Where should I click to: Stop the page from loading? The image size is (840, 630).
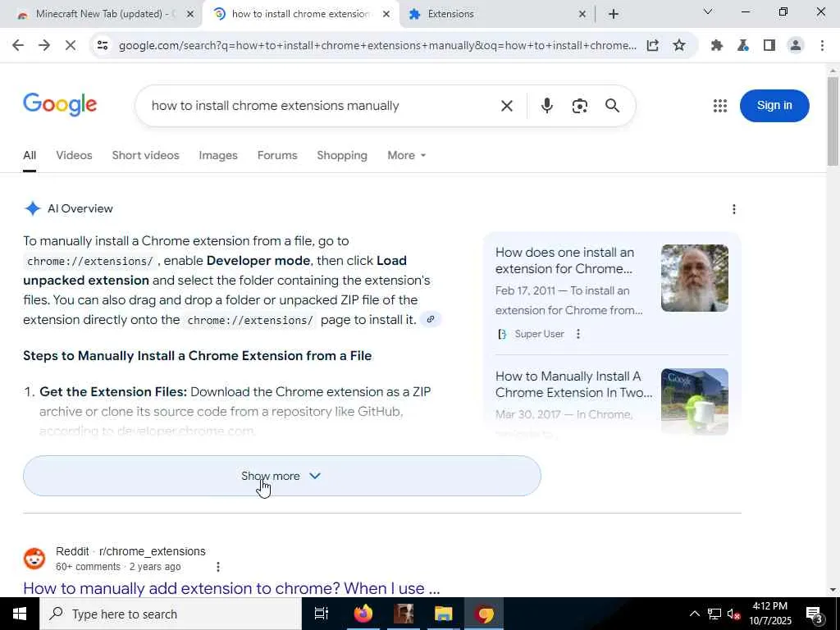tap(71, 46)
